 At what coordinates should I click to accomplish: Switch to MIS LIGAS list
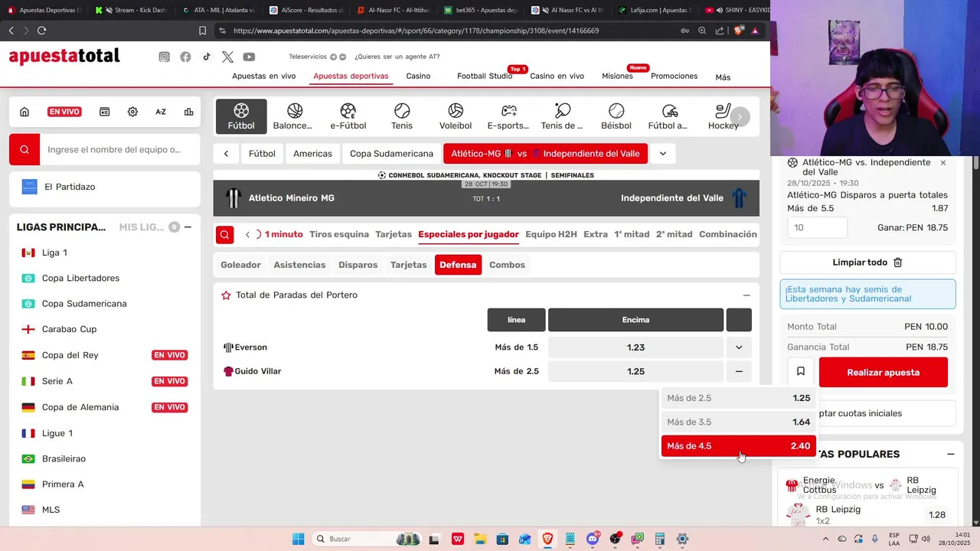point(142,227)
